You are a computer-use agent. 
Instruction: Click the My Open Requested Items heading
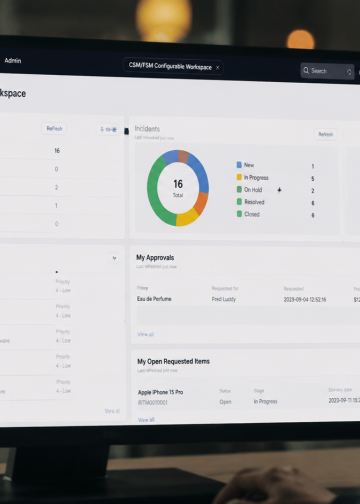coord(173,361)
